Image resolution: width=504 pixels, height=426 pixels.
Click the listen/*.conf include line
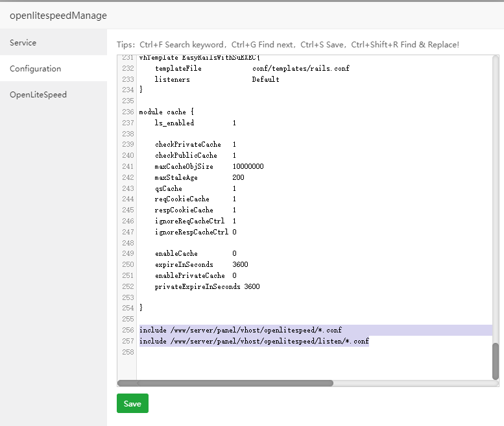tap(254, 341)
